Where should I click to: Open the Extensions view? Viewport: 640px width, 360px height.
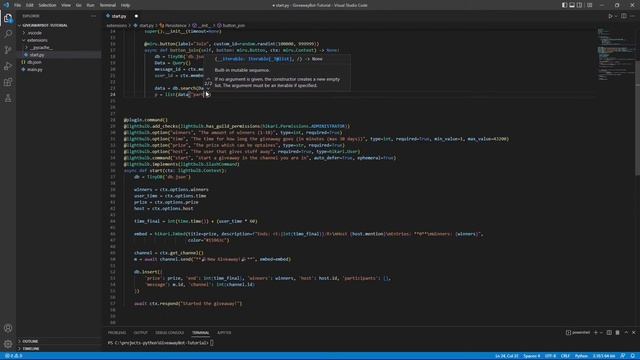[8, 82]
